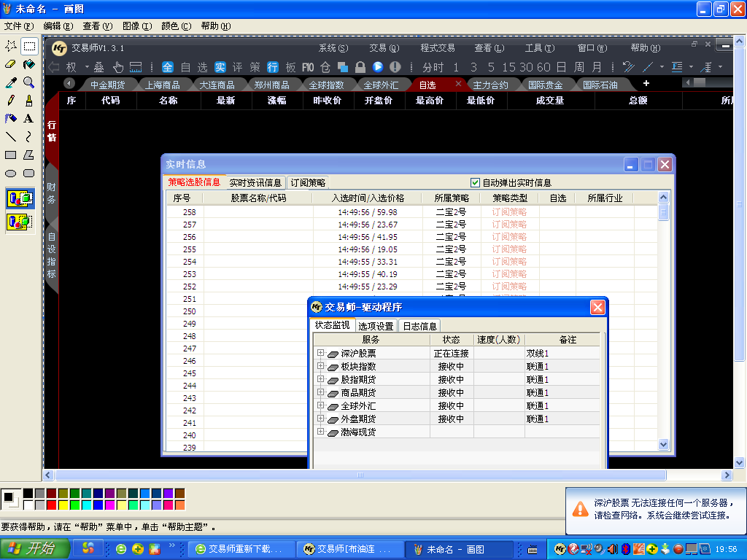
Task: Choose the transparent background selection option
Action: 20,221
